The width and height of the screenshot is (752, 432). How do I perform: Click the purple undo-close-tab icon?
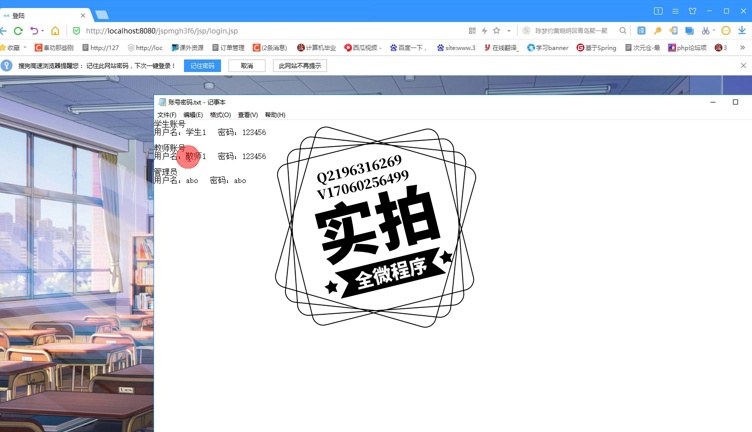(34, 31)
